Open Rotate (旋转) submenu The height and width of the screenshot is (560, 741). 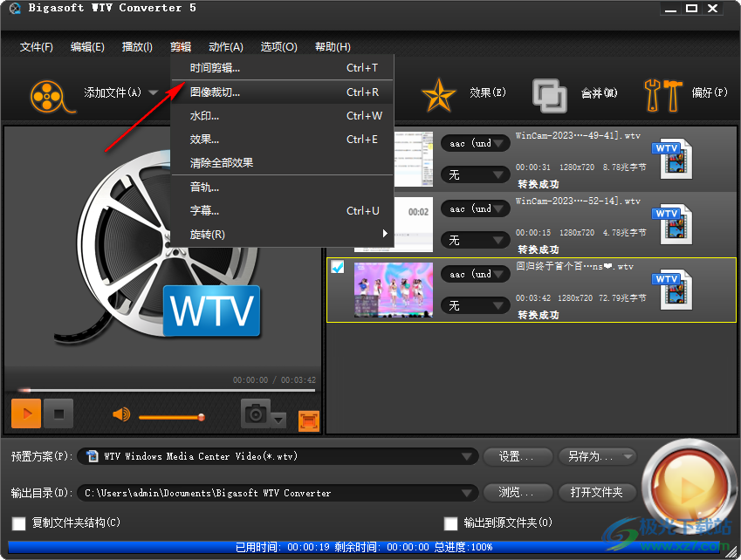click(282, 234)
